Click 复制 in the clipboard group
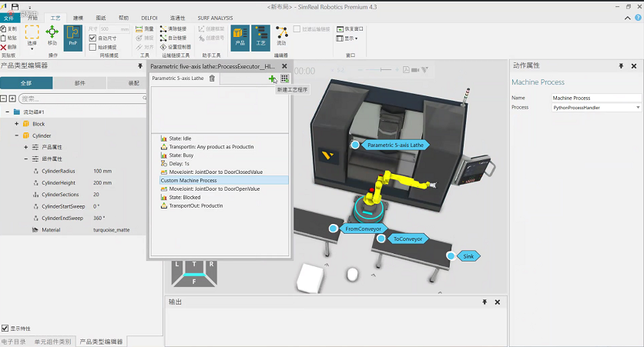Image resolution: width=644 pixels, height=347 pixels. 8,29
